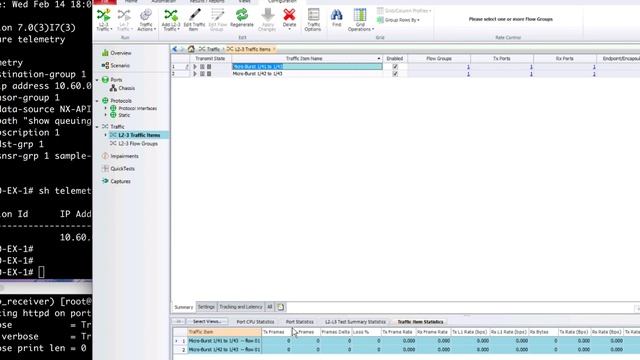This screenshot has height=360, width=640.
Task: Switch to the All tab
Action: (x=270, y=307)
